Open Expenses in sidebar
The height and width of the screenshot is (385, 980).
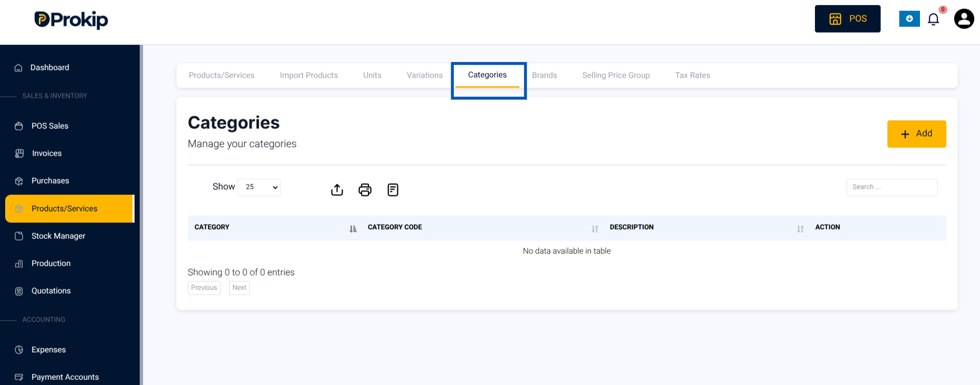point(49,350)
